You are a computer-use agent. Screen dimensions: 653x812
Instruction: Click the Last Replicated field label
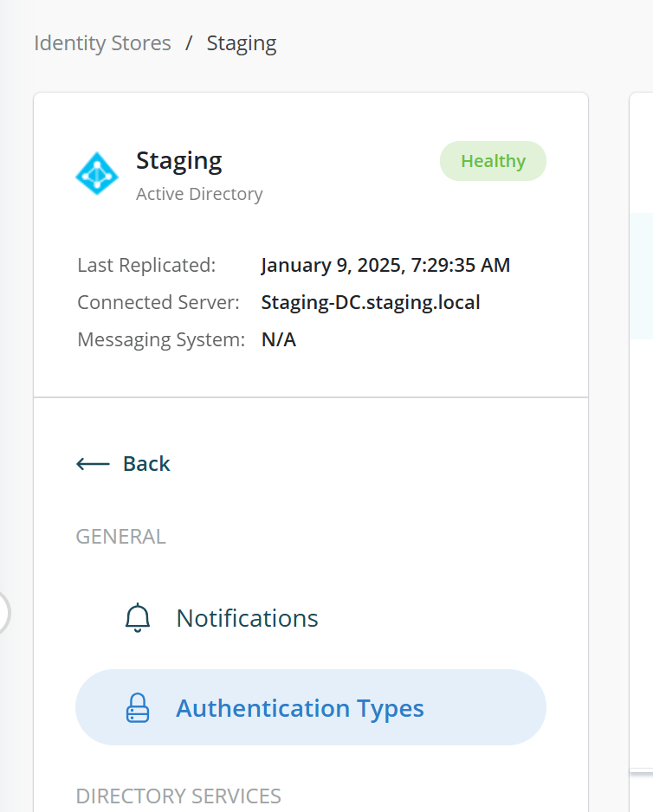click(146, 265)
